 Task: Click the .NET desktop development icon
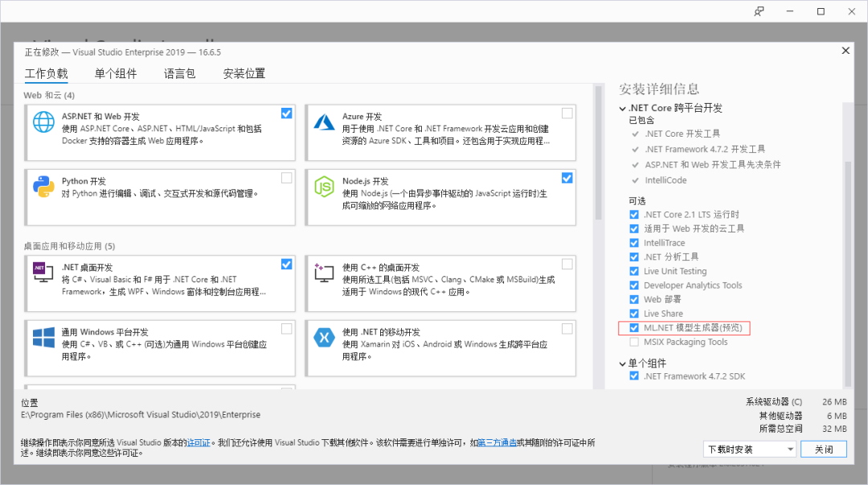(43, 272)
